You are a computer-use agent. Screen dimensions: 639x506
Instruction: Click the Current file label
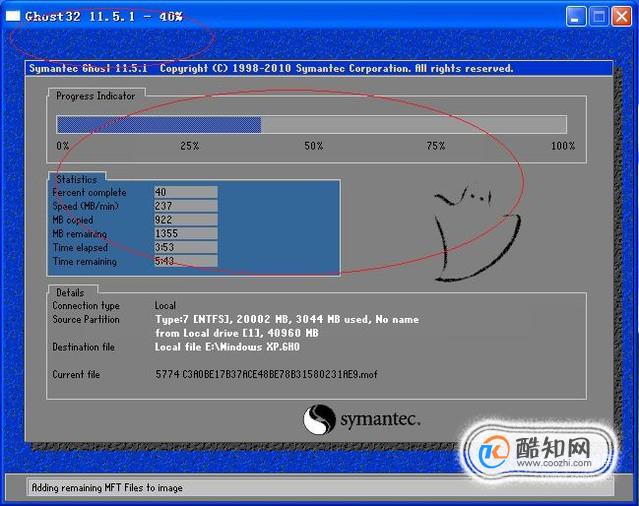click(76, 374)
